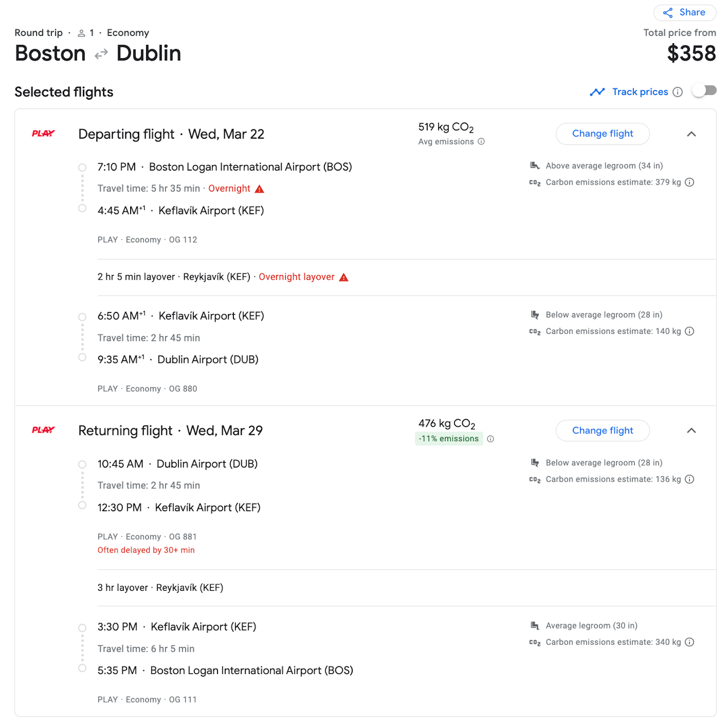Collapse the returning flight details chevron

691,430
